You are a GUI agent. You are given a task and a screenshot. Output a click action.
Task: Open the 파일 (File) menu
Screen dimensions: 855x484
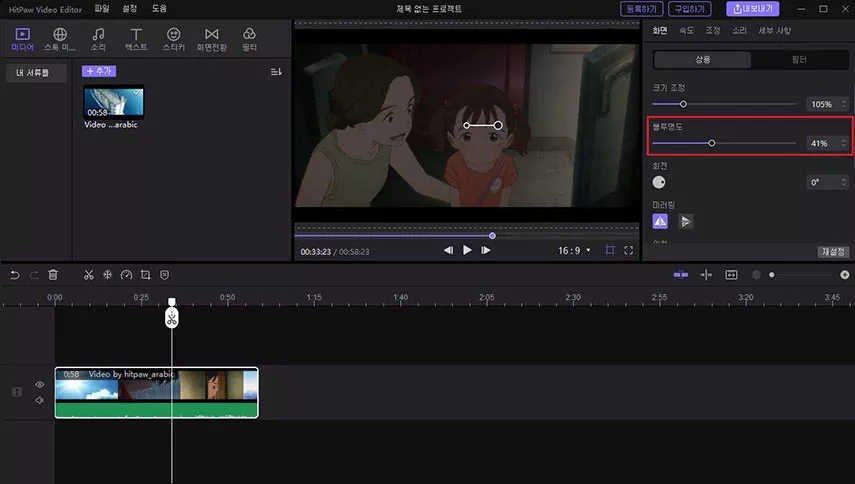coord(102,9)
